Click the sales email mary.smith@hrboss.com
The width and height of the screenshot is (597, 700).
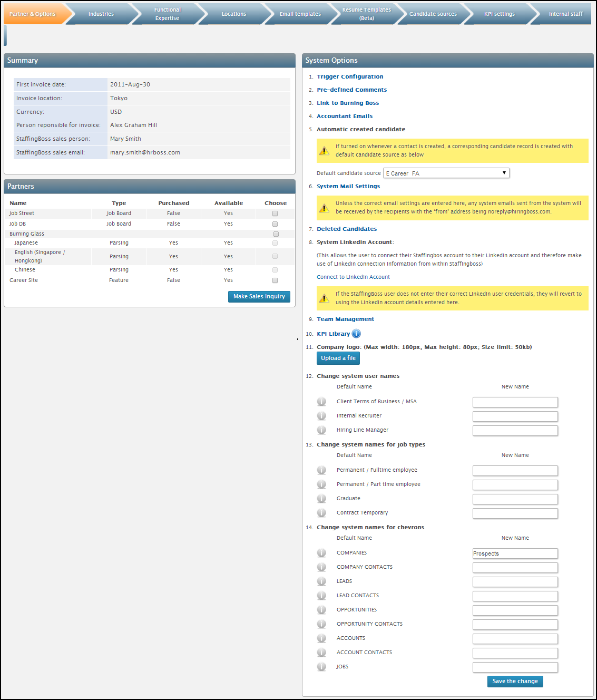[x=145, y=153]
